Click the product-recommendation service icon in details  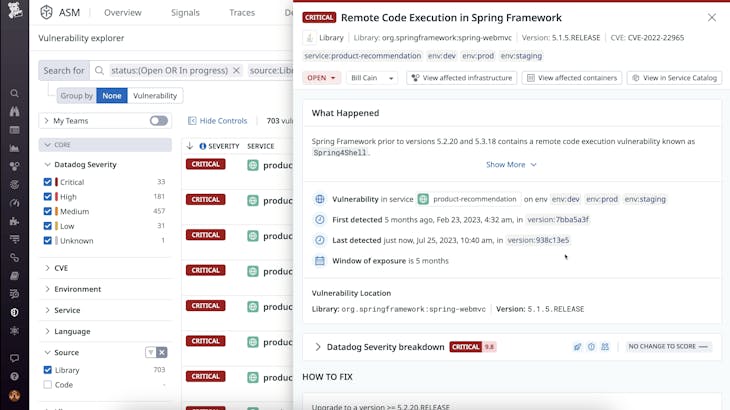pyautogui.click(x=423, y=199)
